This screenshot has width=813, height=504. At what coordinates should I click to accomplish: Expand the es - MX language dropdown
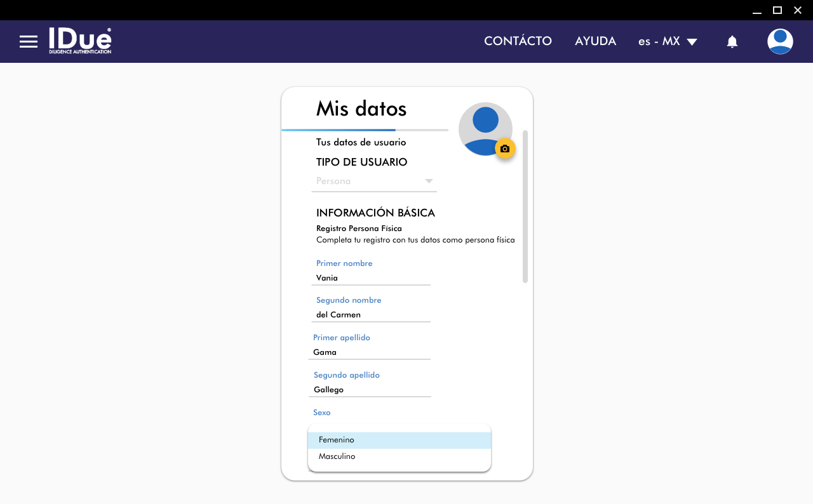pyautogui.click(x=668, y=42)
